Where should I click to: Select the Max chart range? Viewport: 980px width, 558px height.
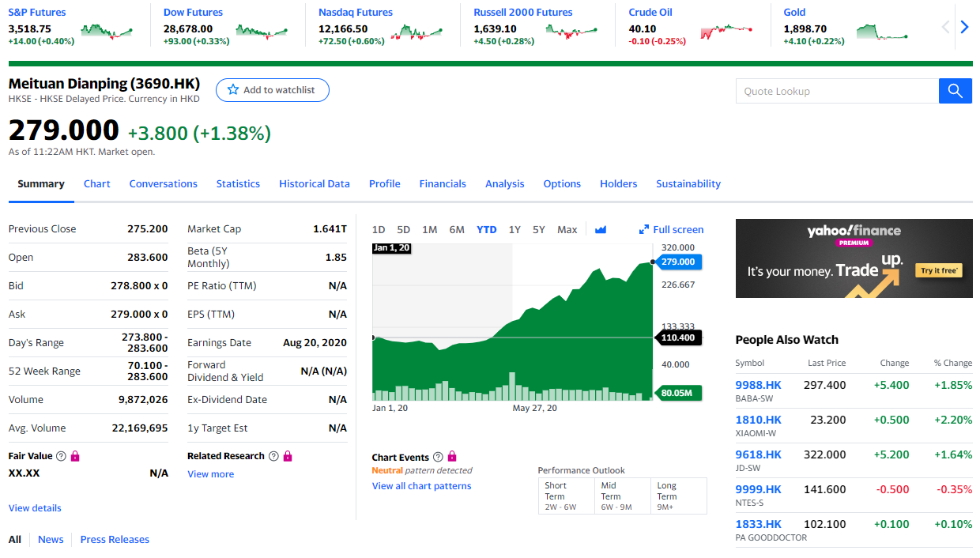tap(567, 229)
